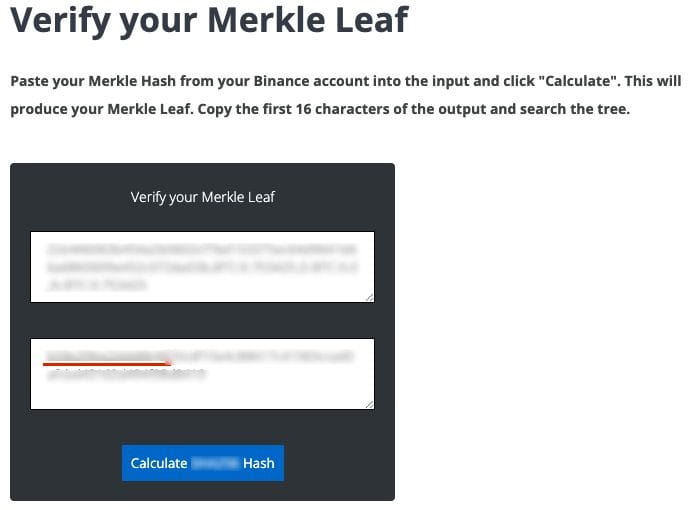Click the third blurred line in top input
697x510 pixels.
pyautogui.click(x=97, y=285)
